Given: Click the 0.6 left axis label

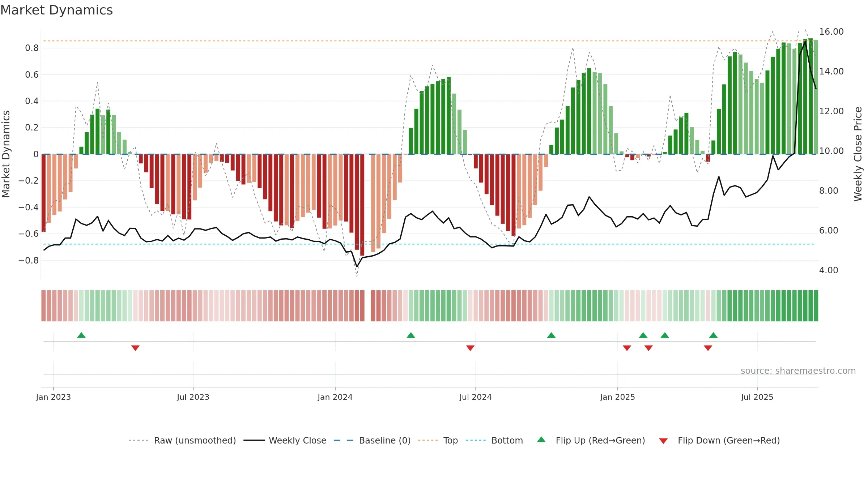Looking at the screenshot, I should pyautogui.click(x=32, y=75).
